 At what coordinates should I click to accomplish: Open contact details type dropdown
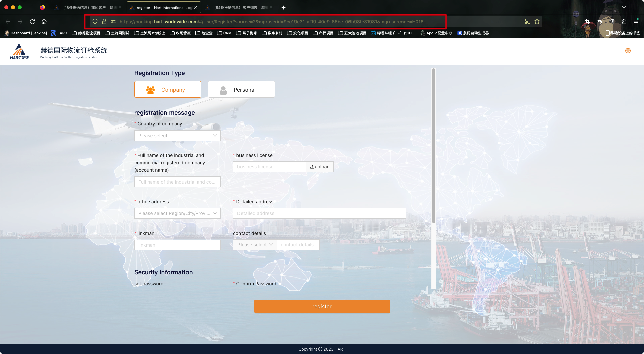[x=255, y=245]
